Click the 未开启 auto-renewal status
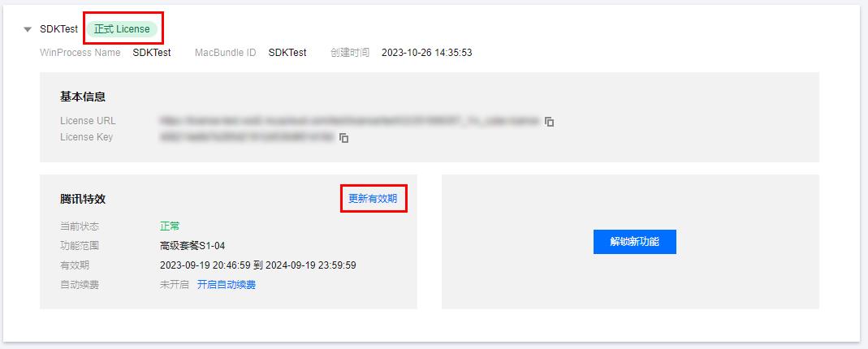Image resolution: width=868 pixels, height=349 pixels. 175,285
